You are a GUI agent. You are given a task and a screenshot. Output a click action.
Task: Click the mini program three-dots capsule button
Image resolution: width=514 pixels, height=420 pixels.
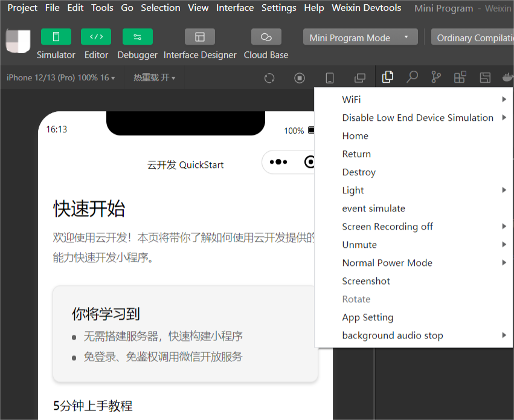278,162
